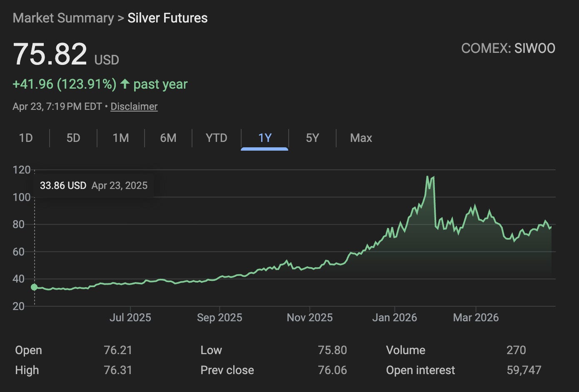Show the YTD chart view
Screen dimensions: 579x392
click(217, 138)
